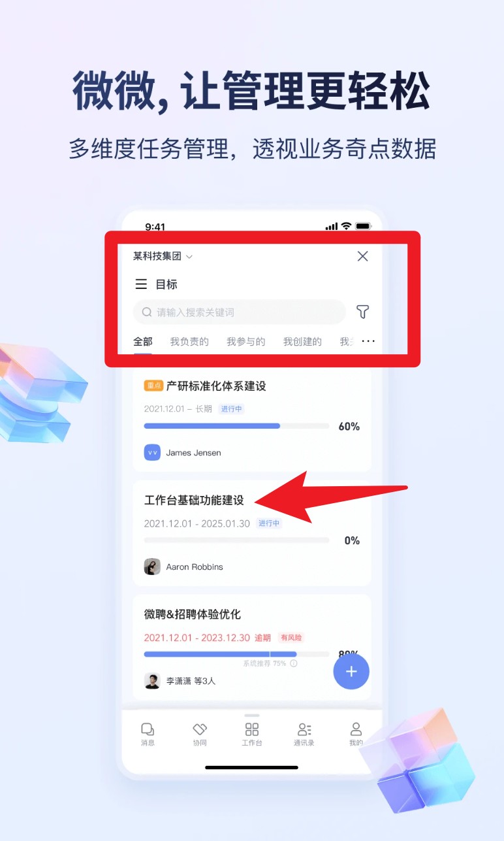
Task: Click the 请输入搜索关键词 search field
Action: [x=240, y=312]
